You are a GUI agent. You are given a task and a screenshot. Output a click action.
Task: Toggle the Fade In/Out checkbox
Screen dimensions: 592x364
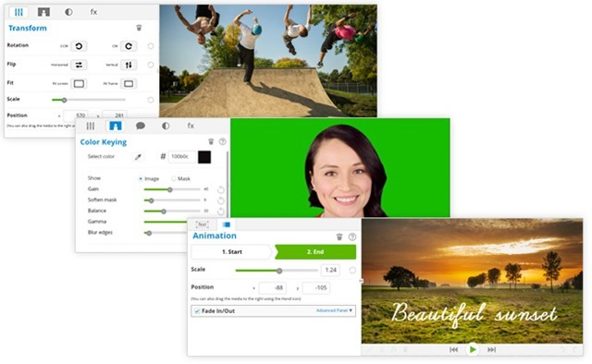tap(197, 311)
